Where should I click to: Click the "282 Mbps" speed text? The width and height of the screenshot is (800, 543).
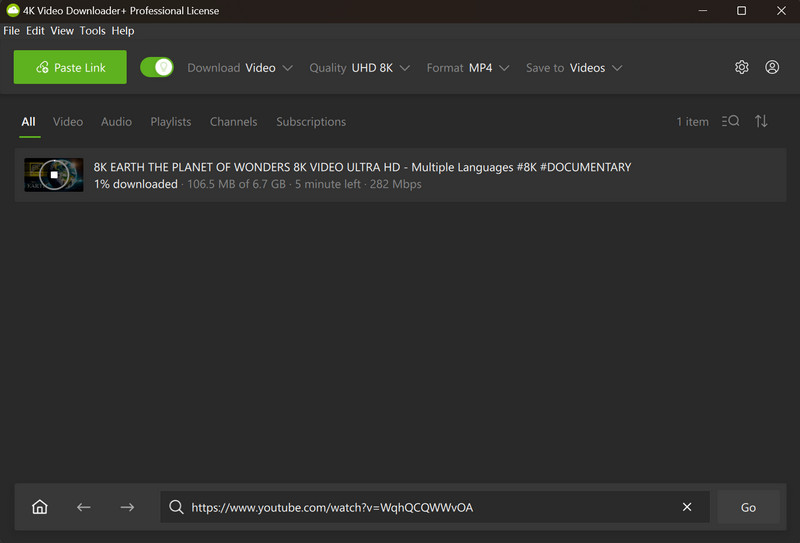395,184
